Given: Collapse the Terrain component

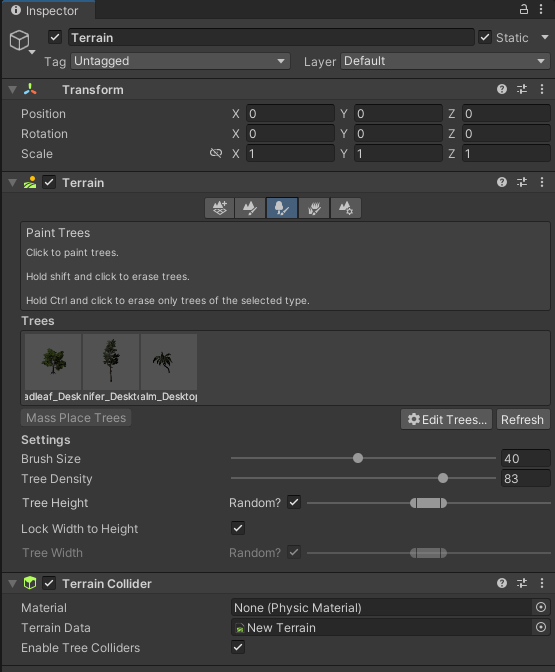Looking at the screenshot, I should pos(12,183).
